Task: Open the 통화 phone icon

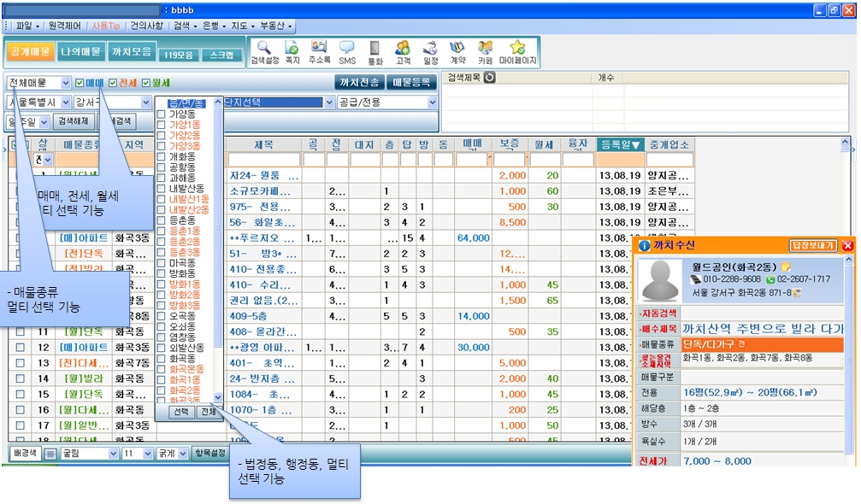Action: [374, 50]
